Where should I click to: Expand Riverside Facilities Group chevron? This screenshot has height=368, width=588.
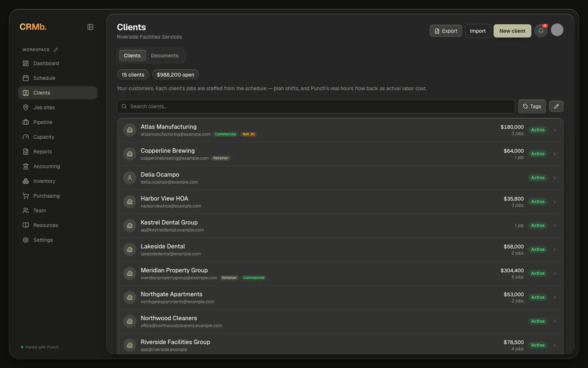pyautogui.click(x=555, y=345)
